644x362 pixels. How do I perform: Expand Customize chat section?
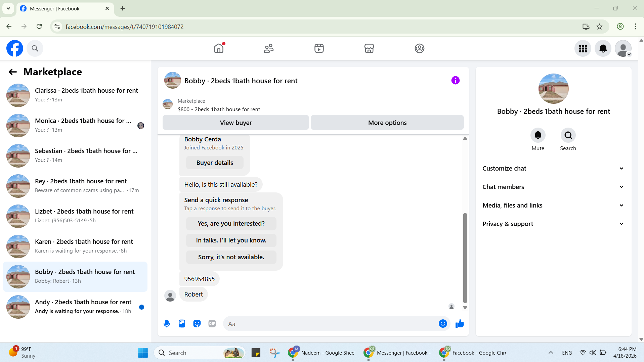pyautogui.click(x=553, y=169)
